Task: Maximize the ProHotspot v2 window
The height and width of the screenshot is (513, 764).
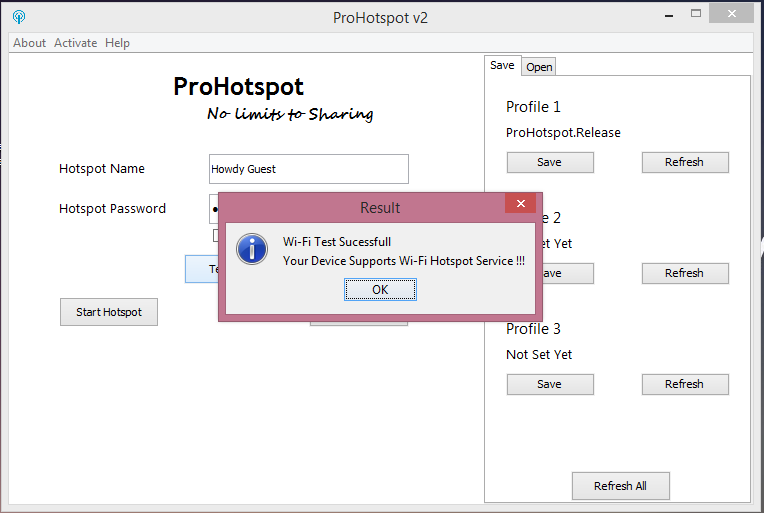Action: [x=696, y=14]
